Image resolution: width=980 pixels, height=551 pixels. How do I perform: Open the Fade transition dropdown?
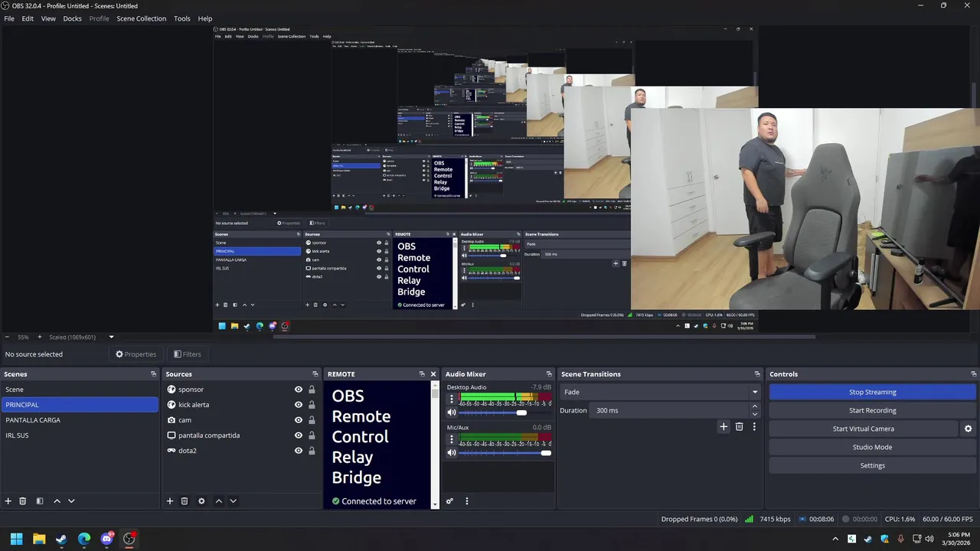coord(661,392)
